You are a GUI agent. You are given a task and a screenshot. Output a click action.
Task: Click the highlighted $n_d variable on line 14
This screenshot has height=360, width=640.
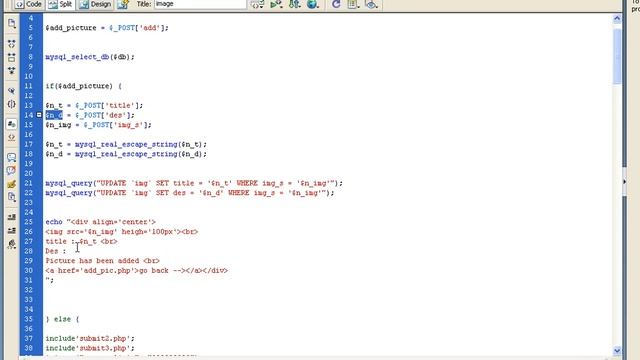pos(54,115)
